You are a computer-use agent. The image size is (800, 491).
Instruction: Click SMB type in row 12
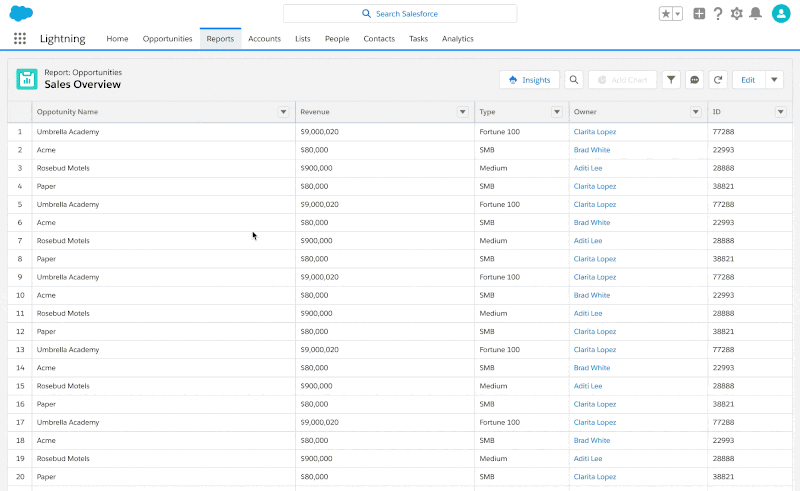(x=487, y=331)
